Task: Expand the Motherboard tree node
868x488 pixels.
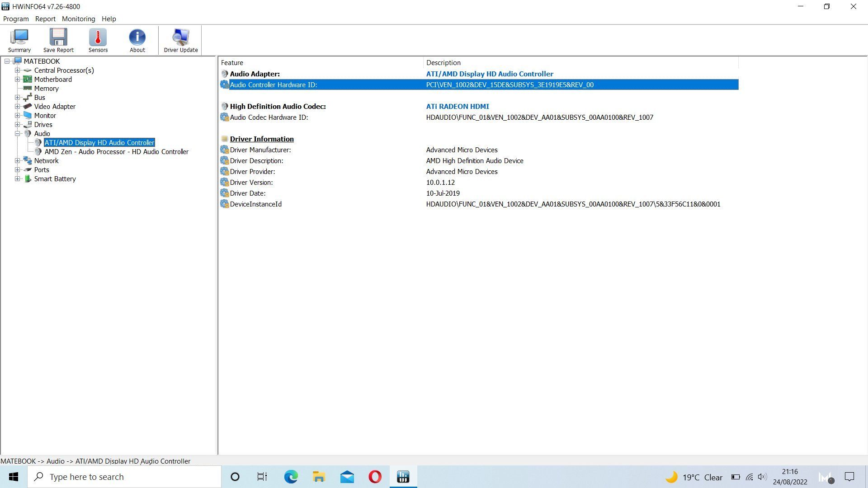Action: point(17,79)
